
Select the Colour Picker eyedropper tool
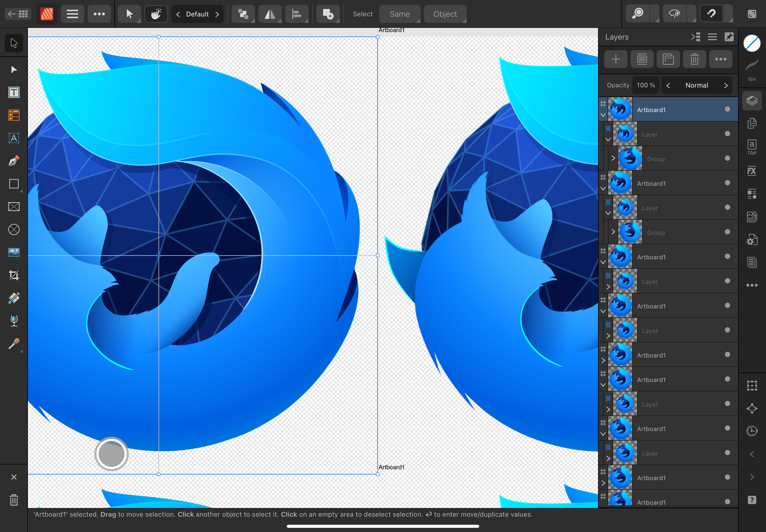point(14,344)
